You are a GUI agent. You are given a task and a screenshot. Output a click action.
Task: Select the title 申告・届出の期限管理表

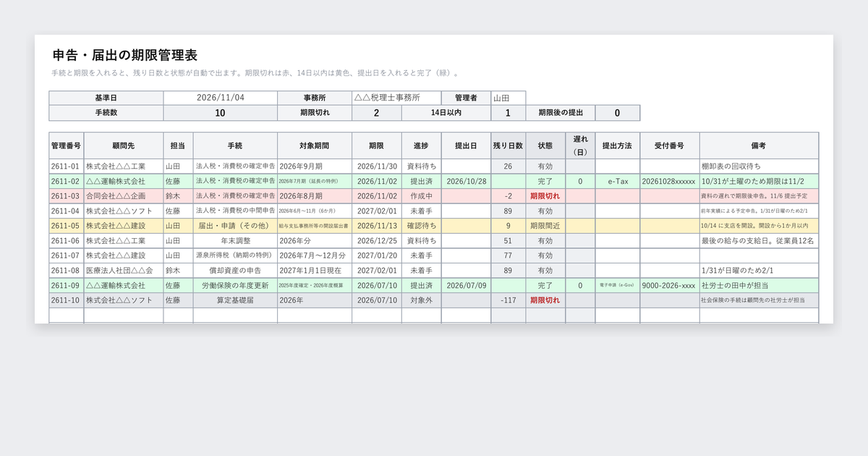tap(125, 55)
